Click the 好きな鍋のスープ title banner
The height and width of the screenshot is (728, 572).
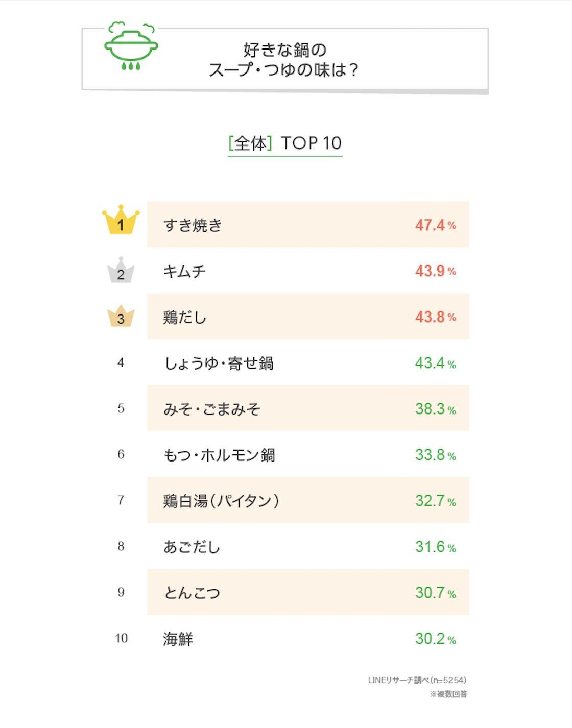pos(285,60)
